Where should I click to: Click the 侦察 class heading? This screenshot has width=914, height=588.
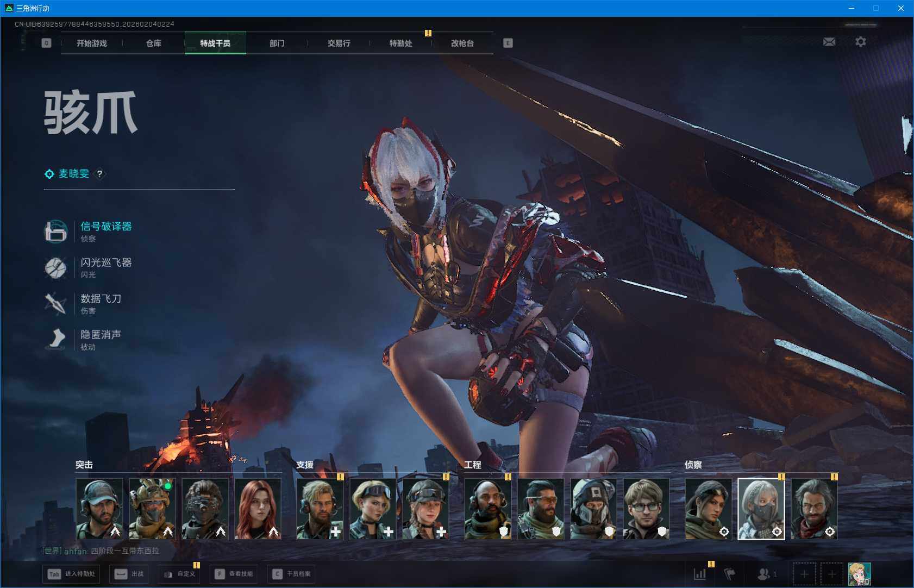[693, 465]
